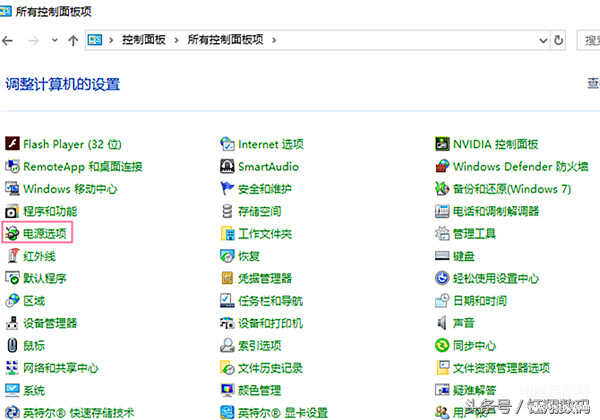Open the 疑难解答 link
The image size is (600, 420).
coord(474,390)
